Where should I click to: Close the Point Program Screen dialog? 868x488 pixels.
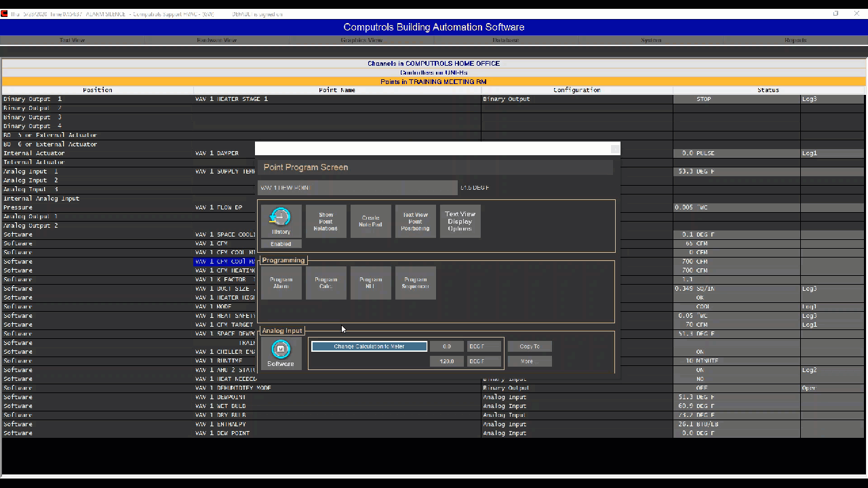pos(614,148)
